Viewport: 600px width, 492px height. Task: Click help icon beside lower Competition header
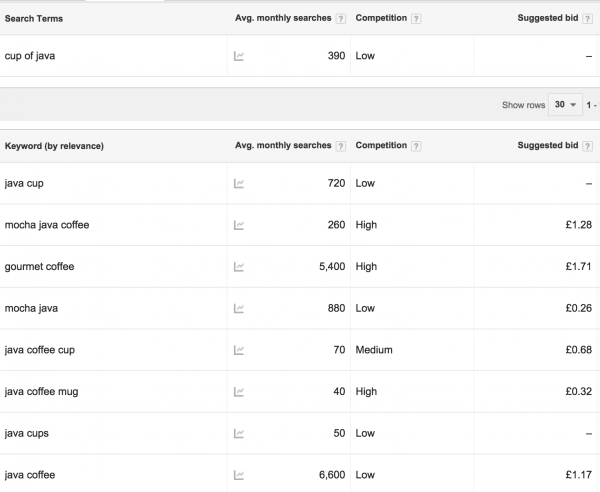[x=416, y=146]
